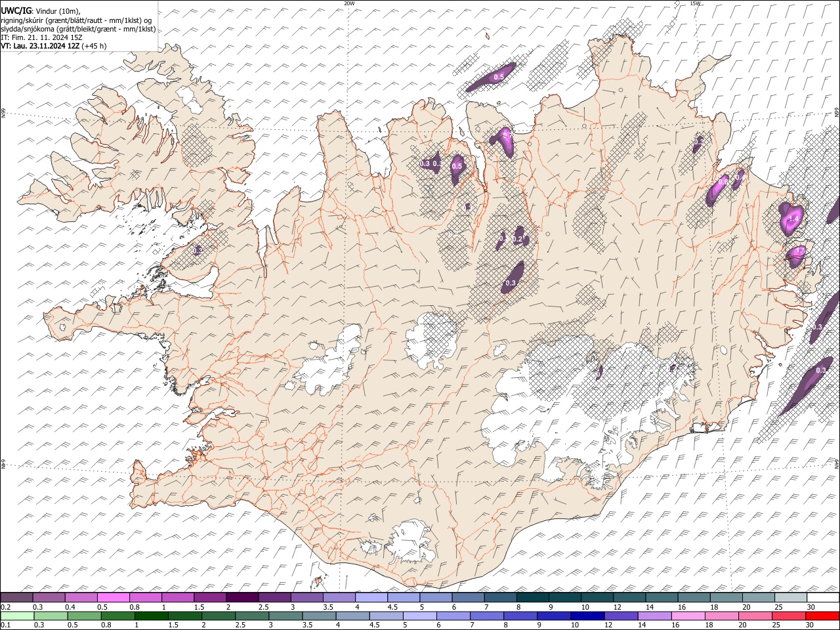Click the 'VT: Lau. 23.11.2024 12Z (+45 h)' line
This screenshot has height=630, width=840.
tap(54, 46)
